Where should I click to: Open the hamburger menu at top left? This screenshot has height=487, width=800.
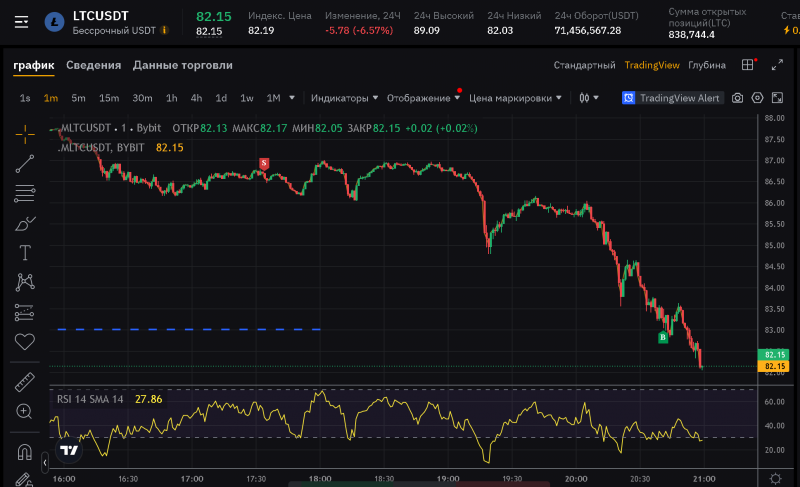pyautogui.click(x=21, y=22)
